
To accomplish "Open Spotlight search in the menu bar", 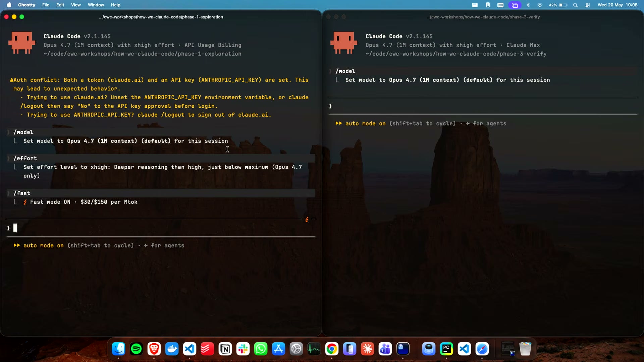I will (x=575, y=5).
